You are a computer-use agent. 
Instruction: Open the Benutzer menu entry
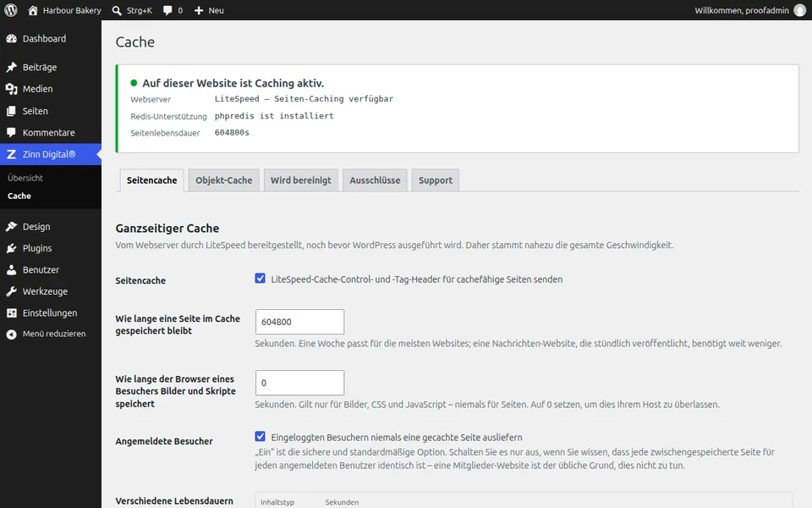click(51, 270)
